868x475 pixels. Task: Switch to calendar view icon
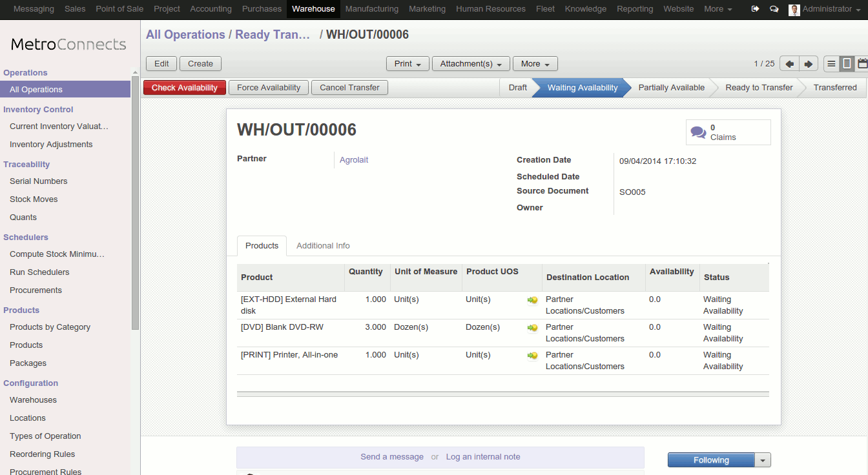coord(862,64)
